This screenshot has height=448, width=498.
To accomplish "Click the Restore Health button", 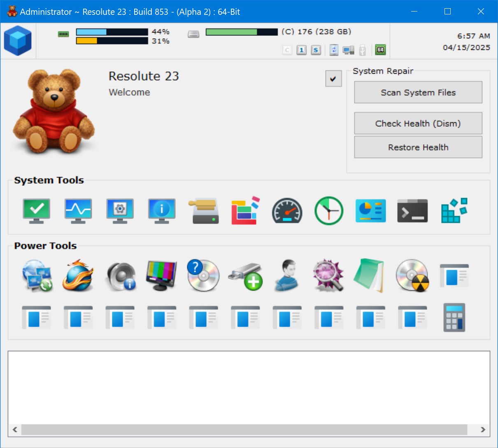I will pyautogui.click(x=418, y=147).
